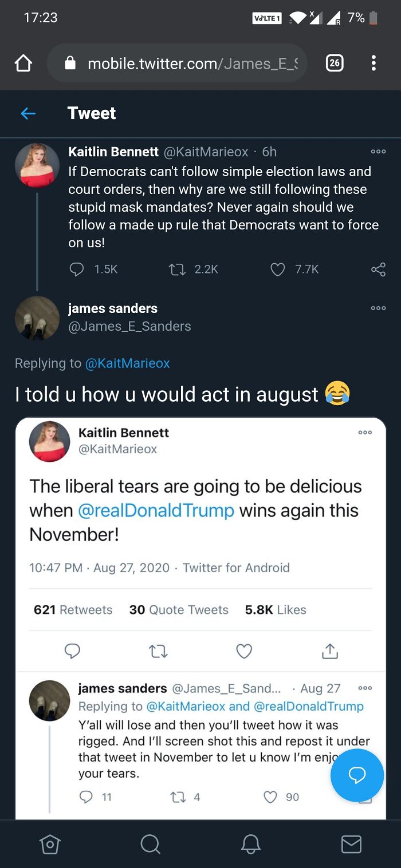Open the Search tab in the bottom bar

150,844
